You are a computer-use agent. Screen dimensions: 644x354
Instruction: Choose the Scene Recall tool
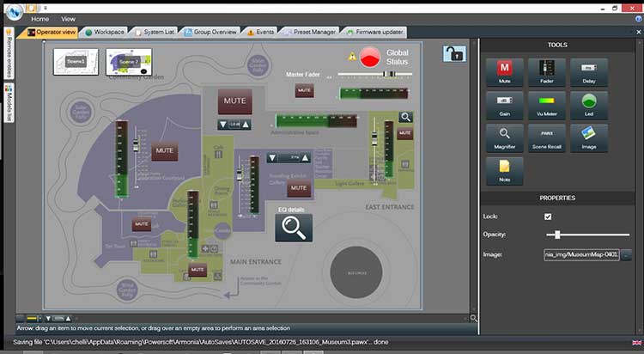(x=547, y=138)
